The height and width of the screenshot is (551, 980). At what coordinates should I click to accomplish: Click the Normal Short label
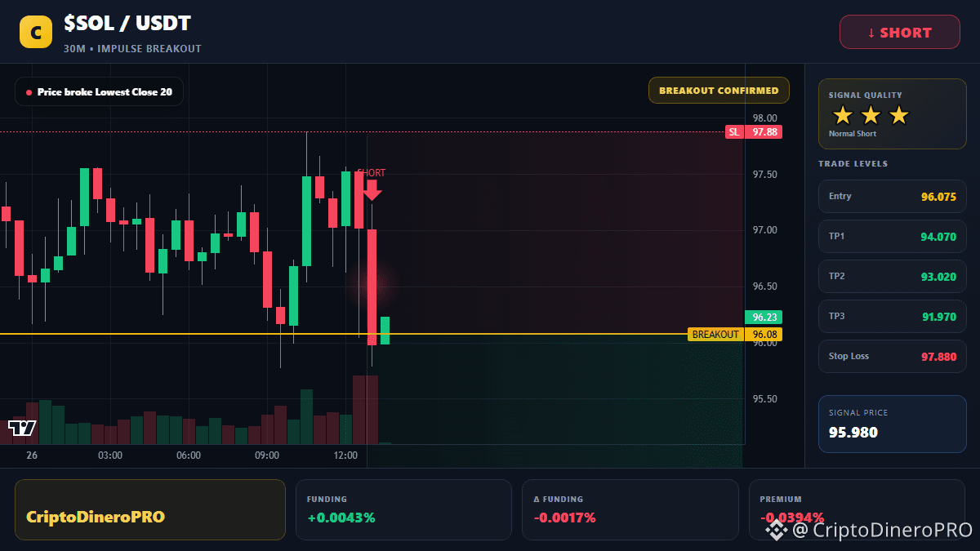pos(853,134)
